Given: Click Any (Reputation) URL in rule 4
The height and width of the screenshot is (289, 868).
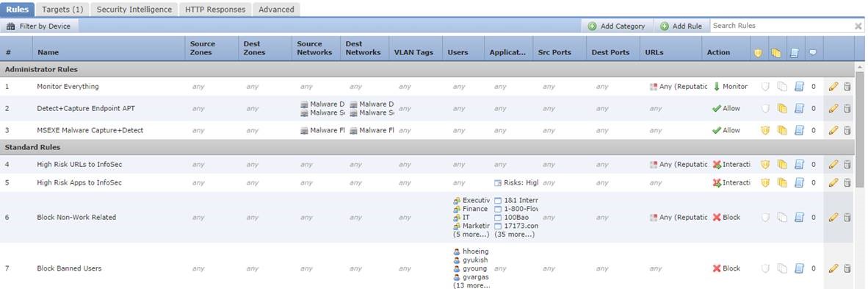Looking at the screenshot, I should [679, 164].
